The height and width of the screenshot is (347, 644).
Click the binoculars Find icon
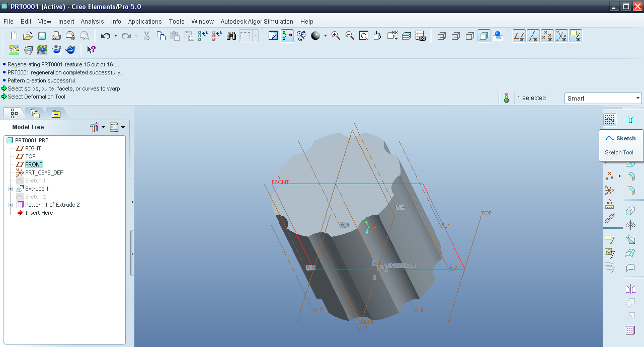[231, 36]
